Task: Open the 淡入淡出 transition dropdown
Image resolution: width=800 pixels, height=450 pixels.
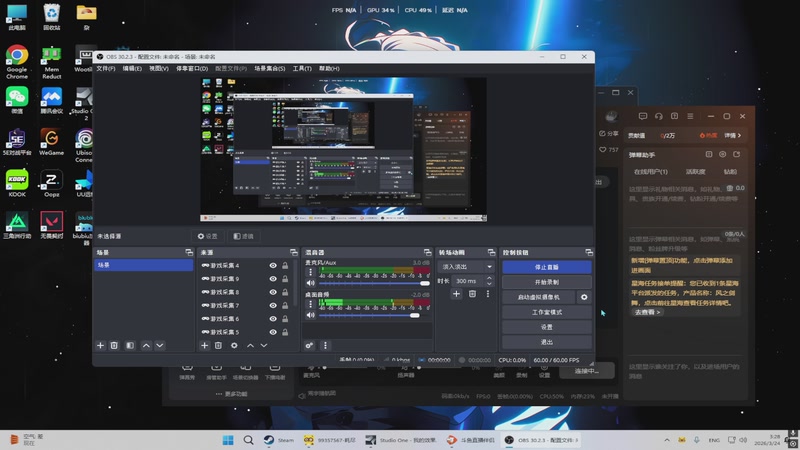Action: 466,266
